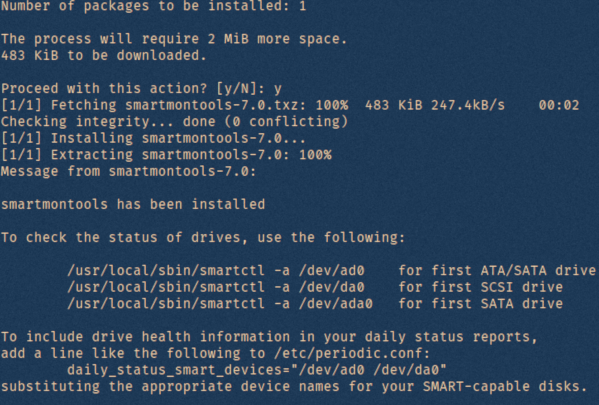Click 'Number of packages to be installed' line
Image resolution: width=599 pixels, height=405 pixels.
coord(154,6)
